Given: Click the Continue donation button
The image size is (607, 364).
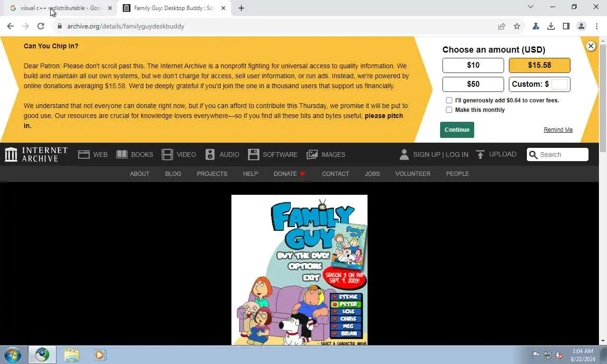Looking at the screenshot, I should (457, 130).
